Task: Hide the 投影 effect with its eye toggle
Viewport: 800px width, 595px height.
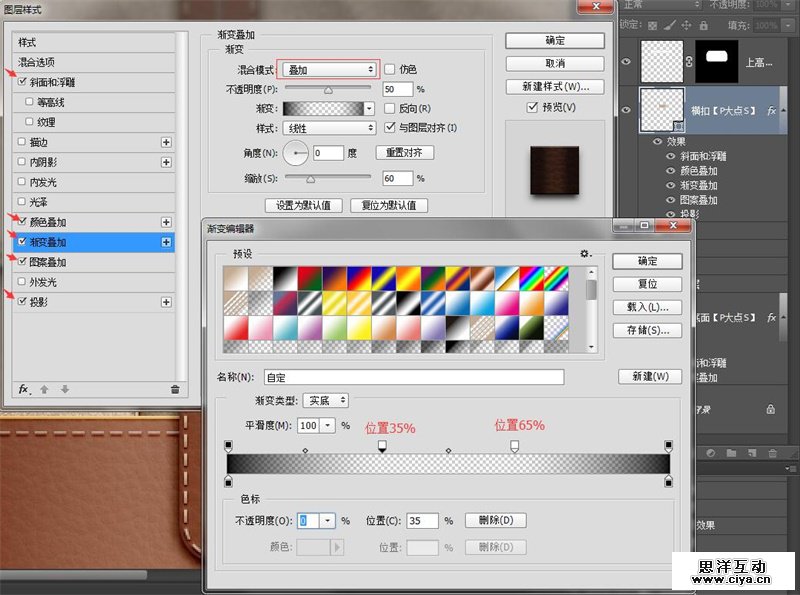Action: click(669, 214)
